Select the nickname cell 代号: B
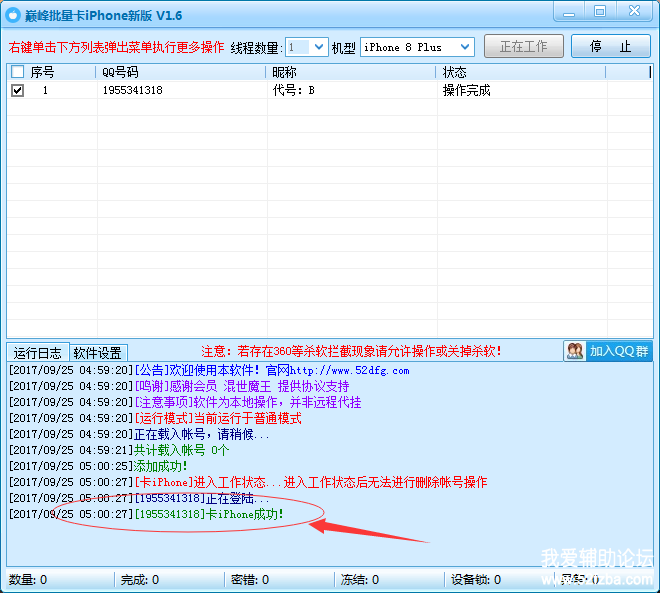 pos(293,90)
